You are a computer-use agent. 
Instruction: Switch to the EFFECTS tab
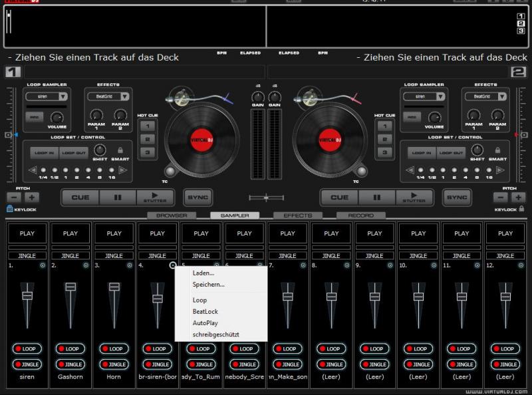tap(298, 215)
